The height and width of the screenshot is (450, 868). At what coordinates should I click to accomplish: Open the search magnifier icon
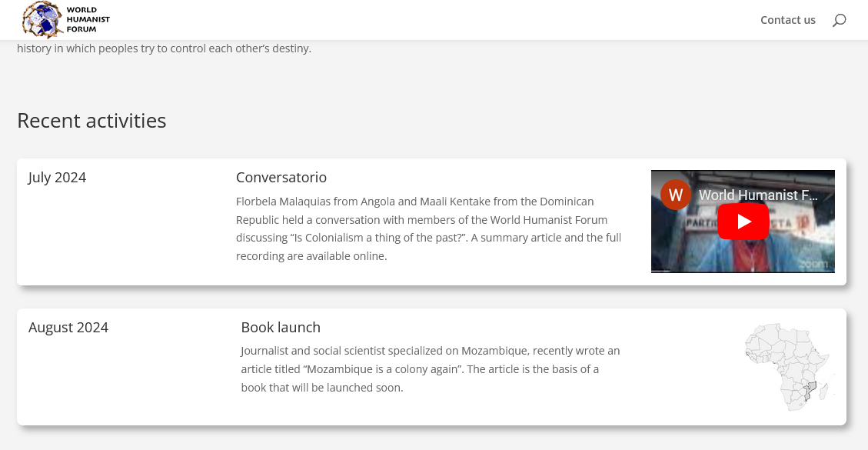[x=839, y=20]
